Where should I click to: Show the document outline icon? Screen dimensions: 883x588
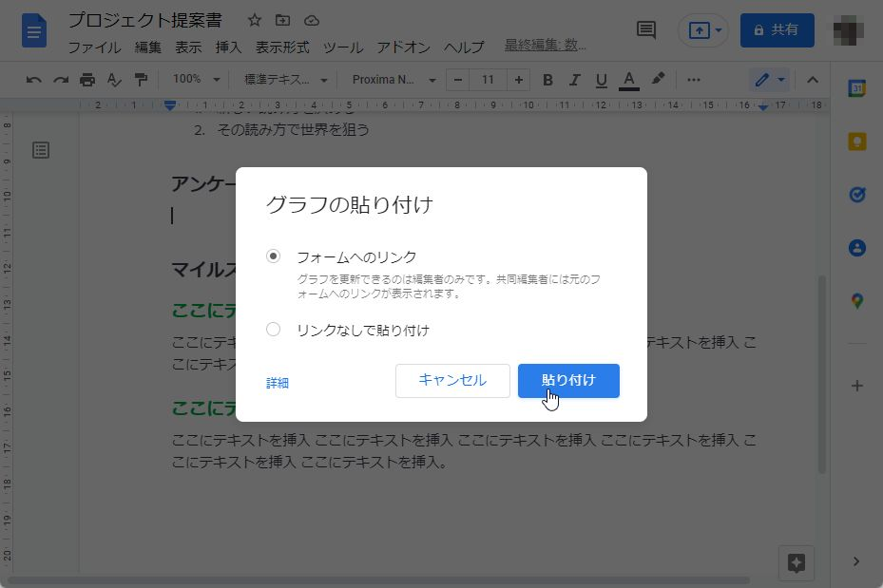[x=40, y=149]
